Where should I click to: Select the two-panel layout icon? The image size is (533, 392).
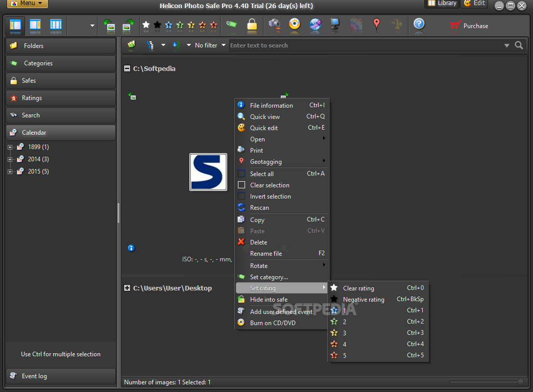[35, 26]
